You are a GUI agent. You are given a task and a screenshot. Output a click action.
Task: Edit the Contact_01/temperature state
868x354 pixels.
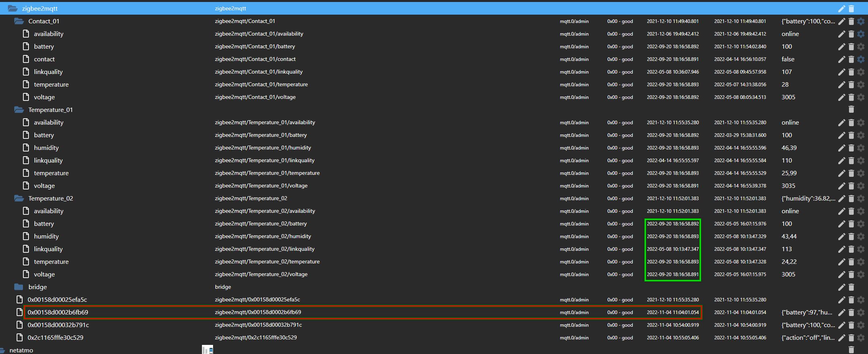(841, 85)
